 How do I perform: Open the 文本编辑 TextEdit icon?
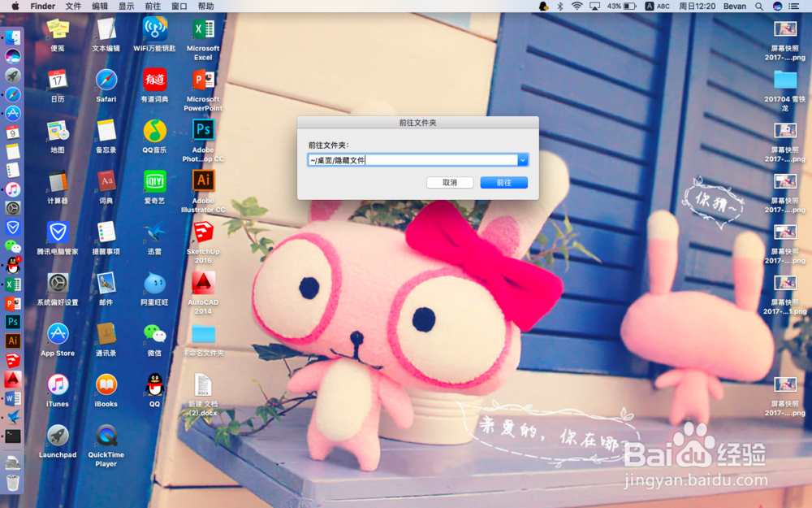coord(106,29)
